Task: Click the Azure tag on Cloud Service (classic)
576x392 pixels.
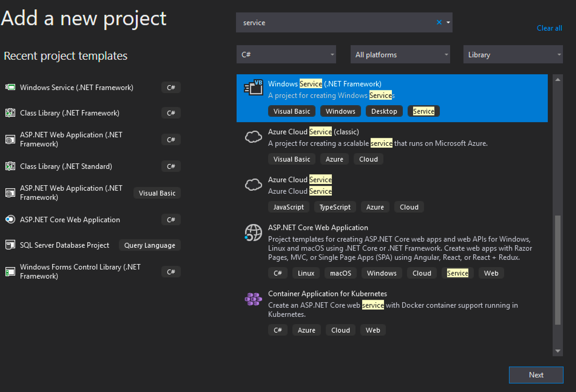Action: click(x=334, y=159)
